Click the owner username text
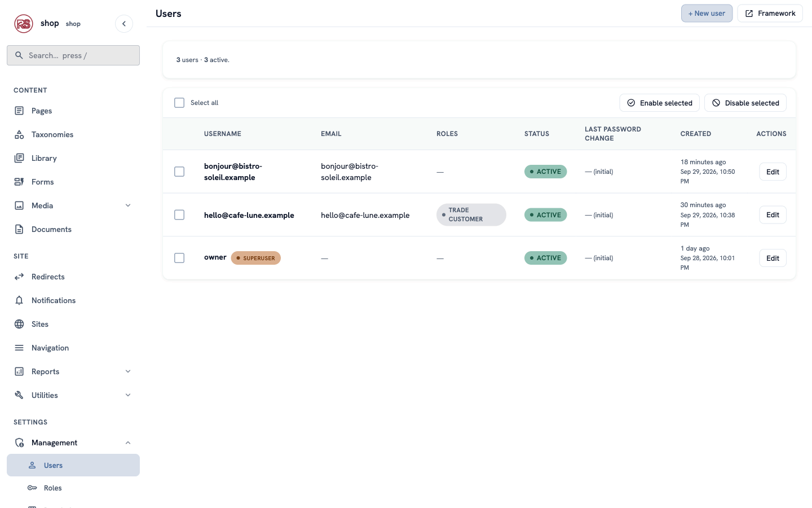 click(x=215, y=257)
